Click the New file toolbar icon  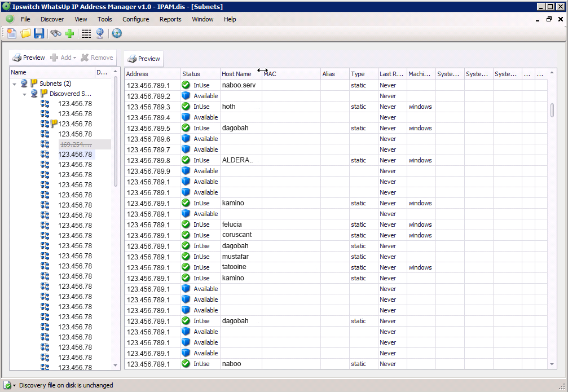[12, 33]
